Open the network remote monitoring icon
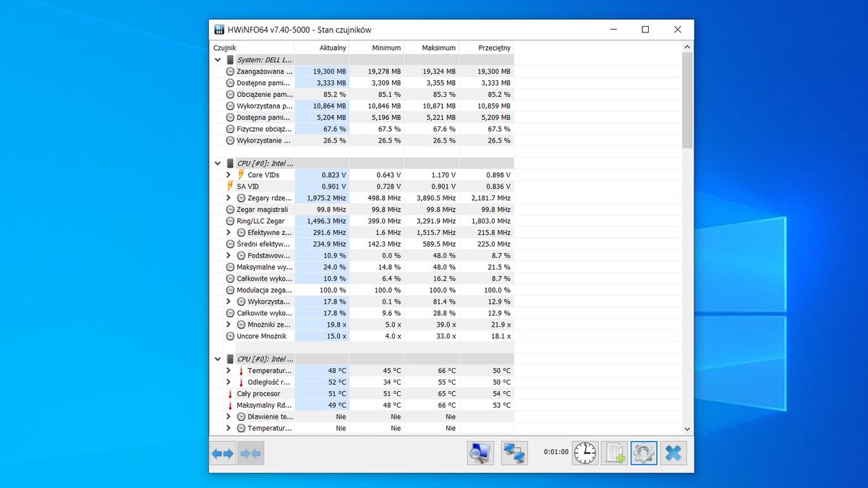 tap(514, 453)
